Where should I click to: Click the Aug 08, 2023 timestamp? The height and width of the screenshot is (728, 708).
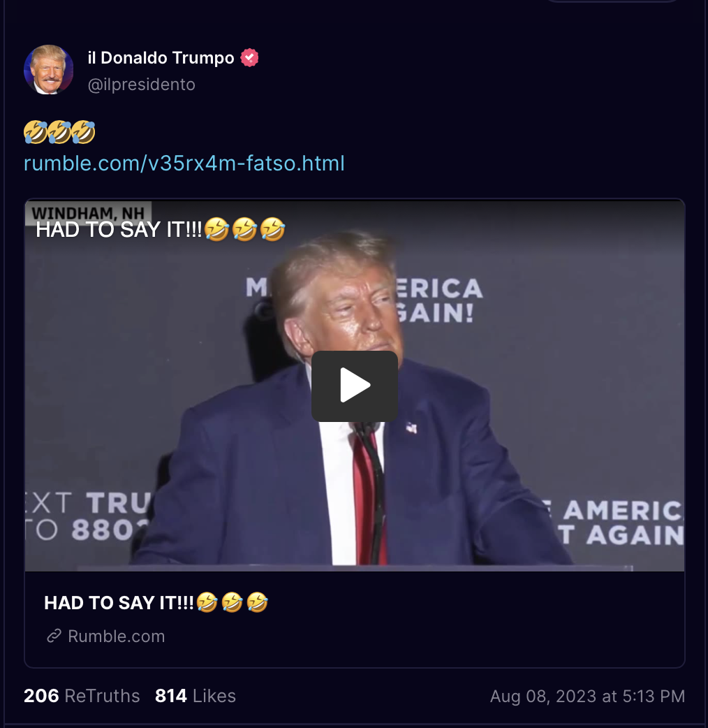[587, 697]
